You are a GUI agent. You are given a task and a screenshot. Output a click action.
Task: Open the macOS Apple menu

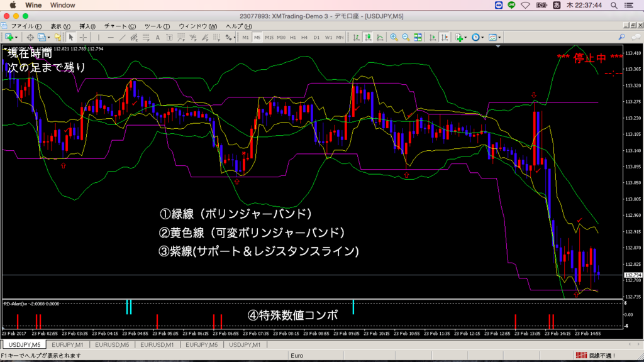[x=13, y=5]
